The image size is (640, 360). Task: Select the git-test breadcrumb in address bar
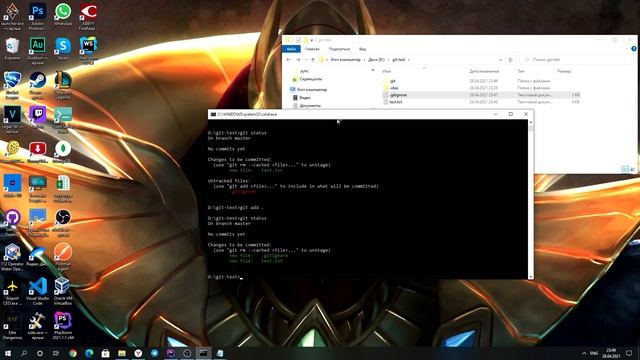click(x=398, y=60)
